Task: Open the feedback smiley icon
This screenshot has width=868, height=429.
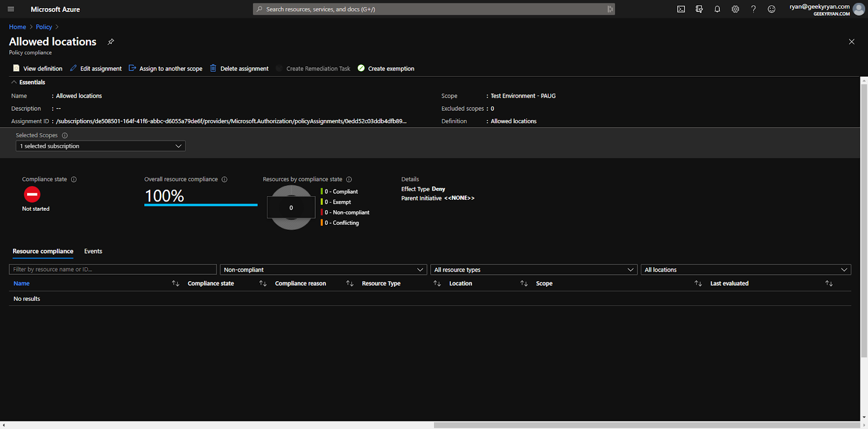Action: point(771,9)
